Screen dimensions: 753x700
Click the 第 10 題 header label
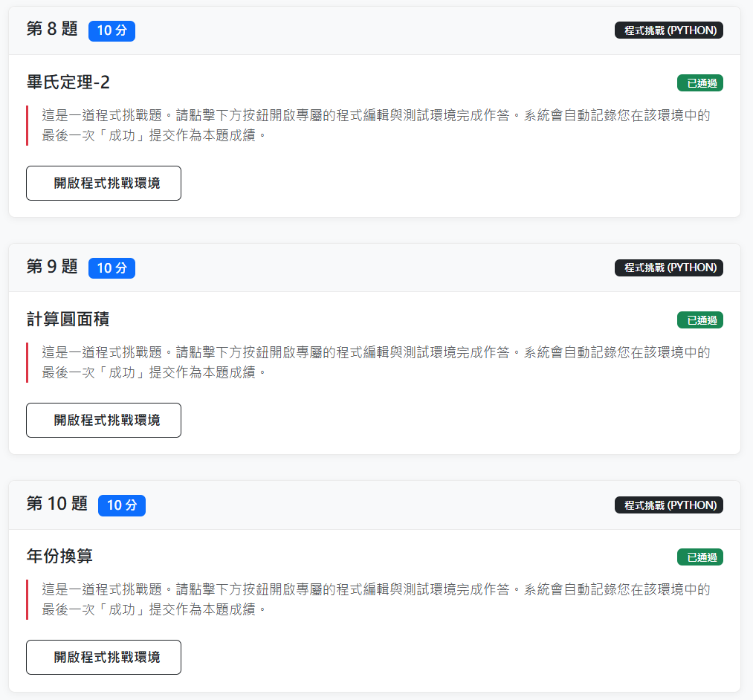[57, 505]
